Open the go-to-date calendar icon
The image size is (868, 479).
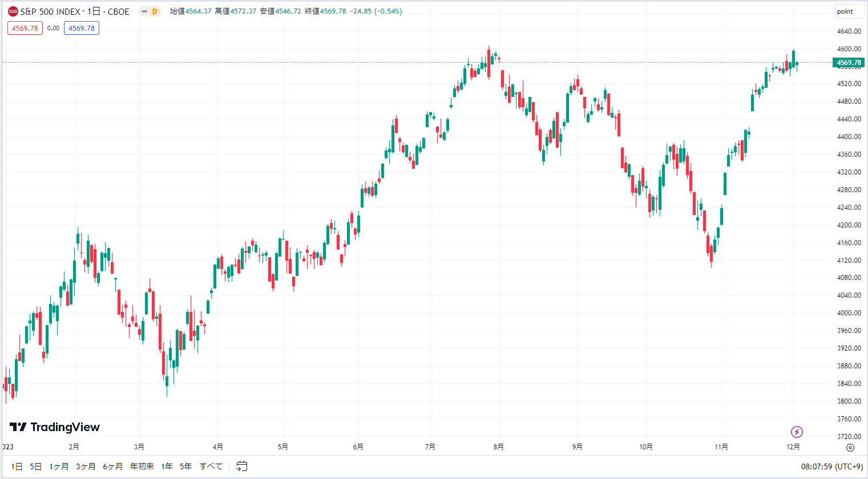(x=242, y=466)
